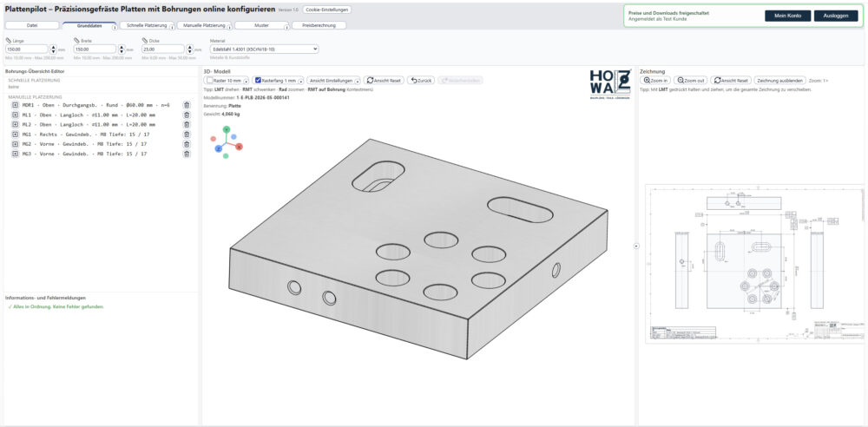The image size is (868, 427).
Task: Click the Dicke stepper arrows
Action: pyautogui.click(x=189, y=49)
